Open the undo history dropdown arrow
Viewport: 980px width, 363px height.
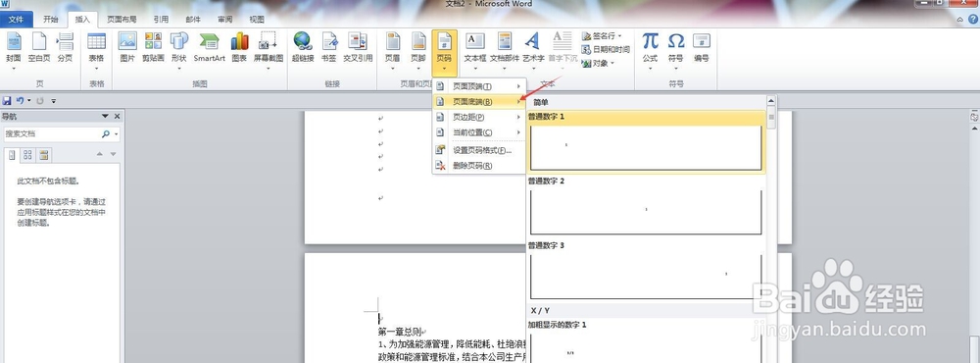pyautogui.click(x=28, y=100)
